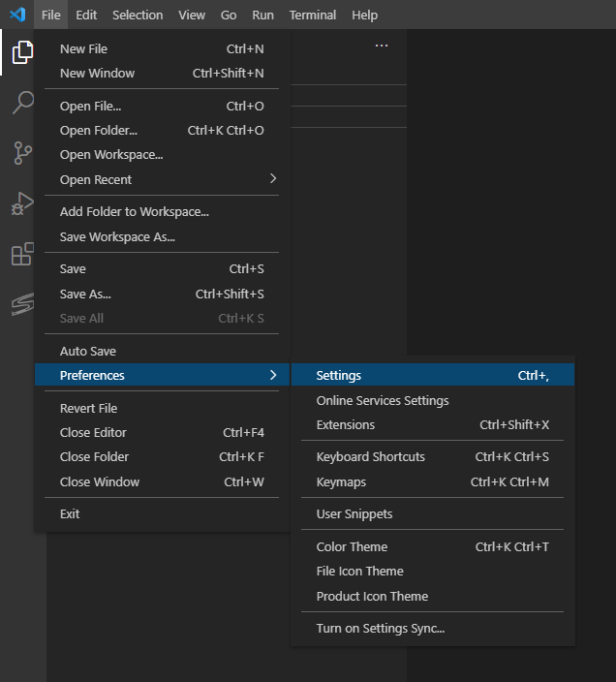
Task: Open the Source Control view icon
Action: click(x=21, y=153)
